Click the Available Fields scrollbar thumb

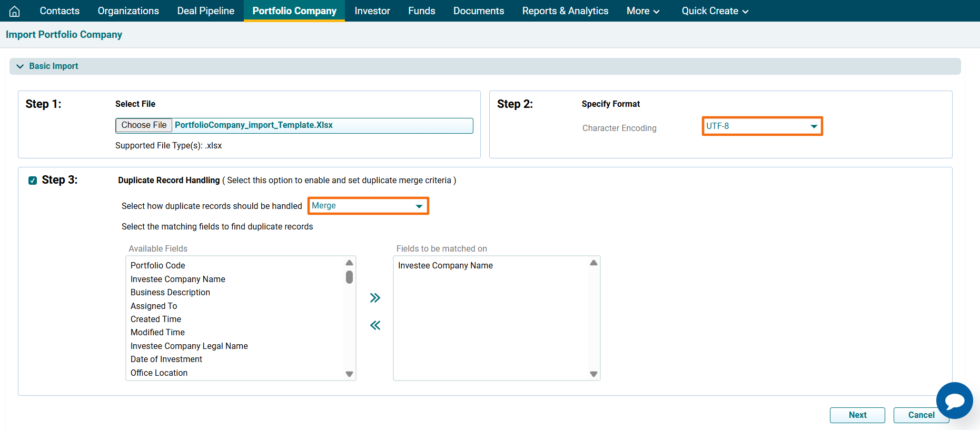(349, 277)
